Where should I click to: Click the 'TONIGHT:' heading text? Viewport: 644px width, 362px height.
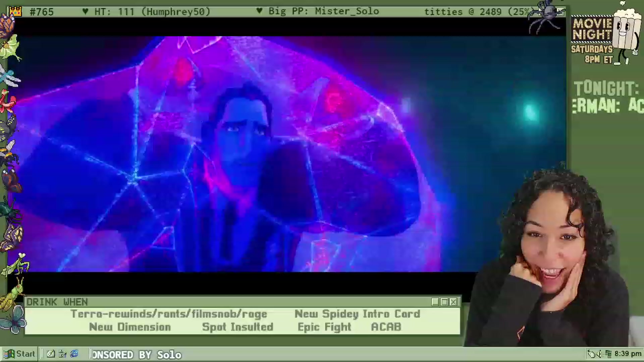pos(606,89)
